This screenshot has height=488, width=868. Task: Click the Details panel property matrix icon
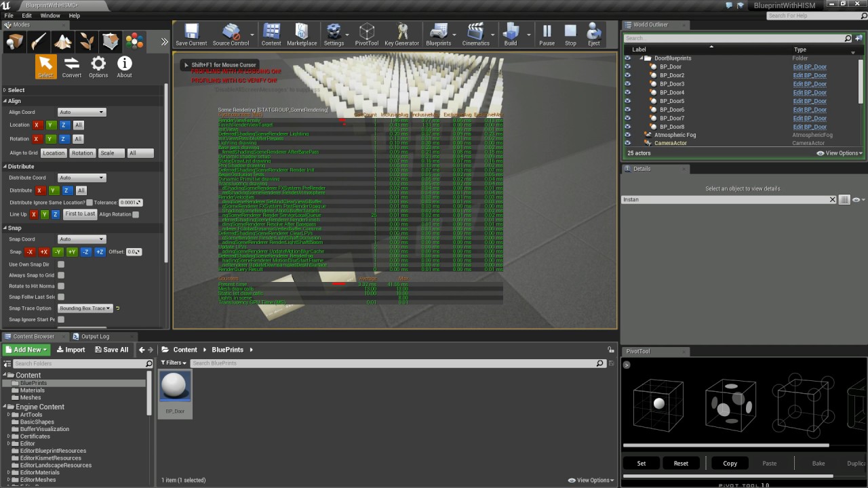pyautogui.click(x=844, y=200)
